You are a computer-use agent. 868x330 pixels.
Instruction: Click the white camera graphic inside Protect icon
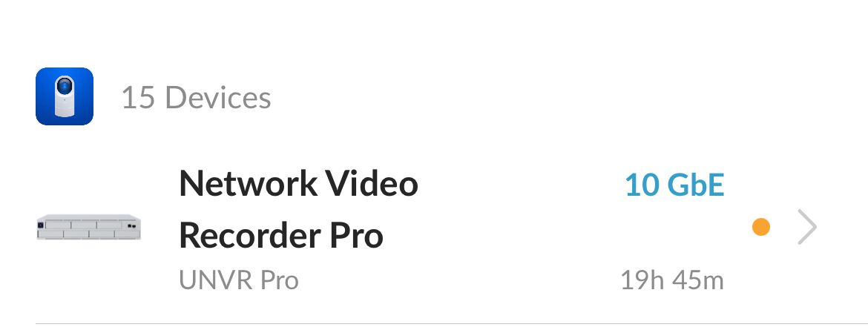click(65, 96)
